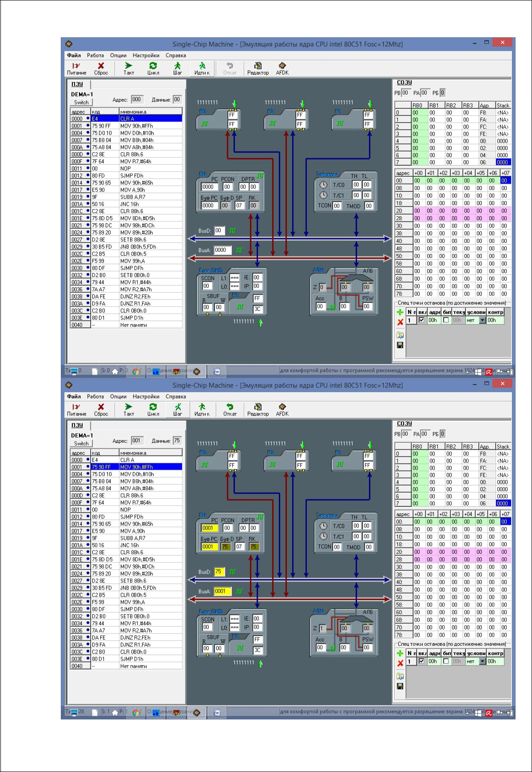The width and height of the screenshot is (532, 772).
Task: Load breakpoints via folder icon, lower window
Action: pos(400,676)
